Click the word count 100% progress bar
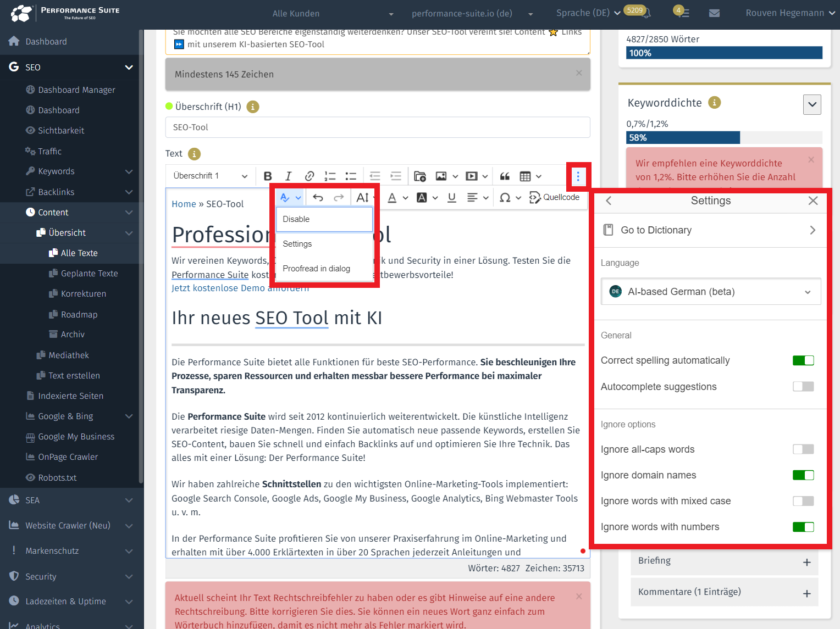Viewport: 840px width, 629px height. (x=724, y=53)
